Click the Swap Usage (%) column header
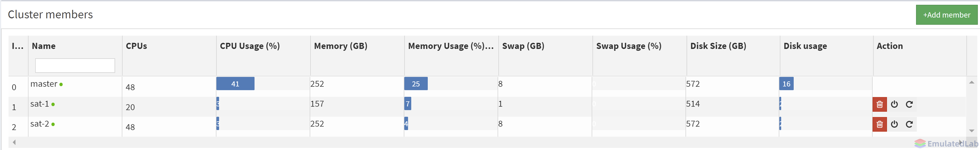 pyautogui.click(x=628, y=46)
